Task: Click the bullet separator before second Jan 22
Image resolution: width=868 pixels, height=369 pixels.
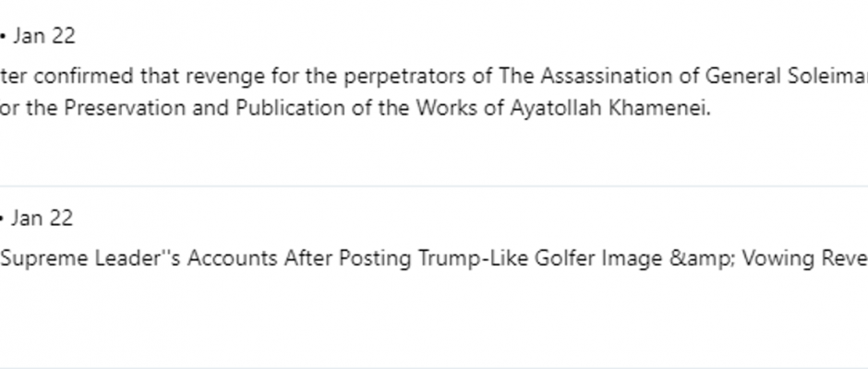Action: pos(2,219)
